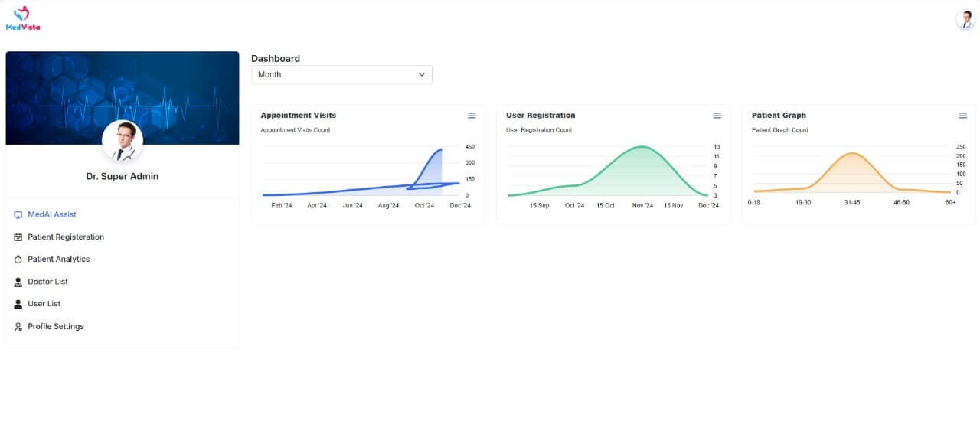980x444 pixels.
Task: Open the Appointment Visits chart hamburger menu
Action: (x=472, y=116)
